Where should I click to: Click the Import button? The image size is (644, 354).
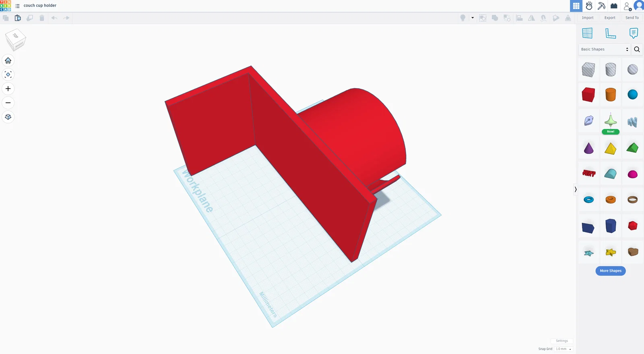click(588, 18)
